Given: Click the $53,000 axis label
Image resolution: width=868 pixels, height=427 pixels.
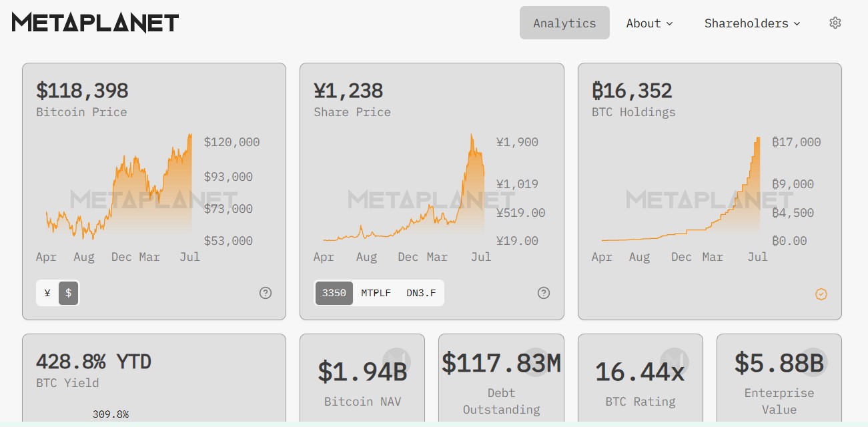Looking at the screenshot, I should [x=228, y=241].
